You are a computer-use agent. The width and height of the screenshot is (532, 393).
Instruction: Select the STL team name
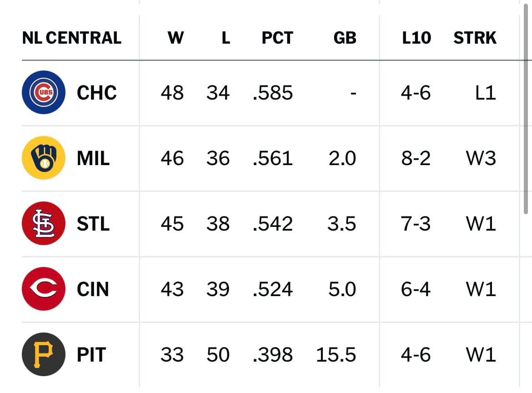coord(93,224)
